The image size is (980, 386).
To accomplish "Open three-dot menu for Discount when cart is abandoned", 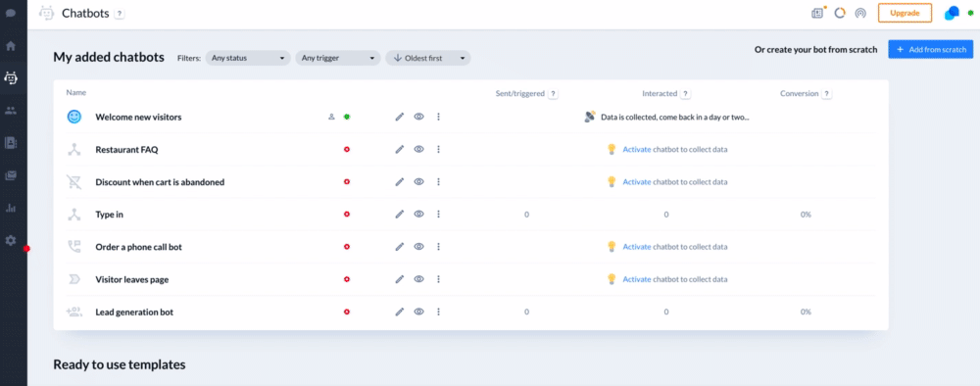I will coord(438,182).
